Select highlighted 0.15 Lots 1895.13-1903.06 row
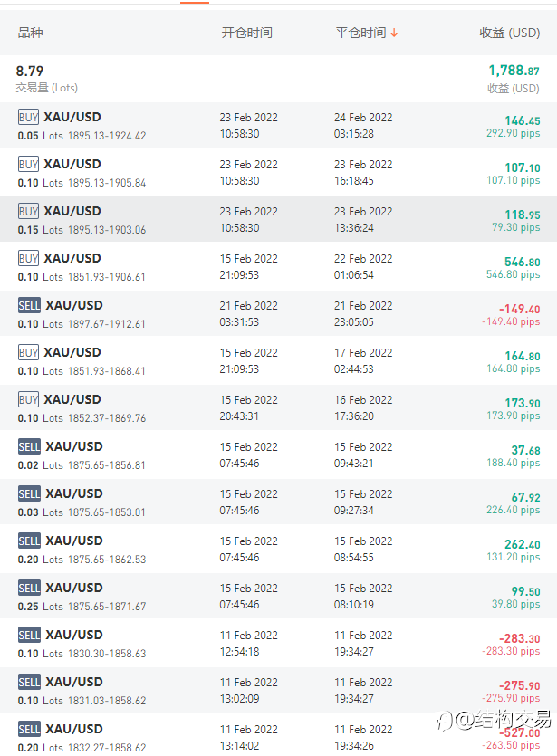The image size is (557, 756). [x=278, y=220]
